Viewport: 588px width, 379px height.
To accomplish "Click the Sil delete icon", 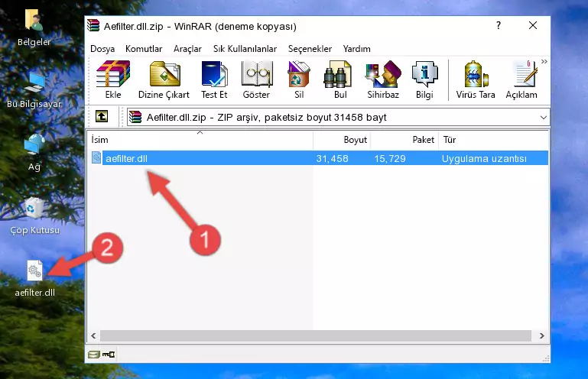I will pyautogui.click(x=299, y=79).
